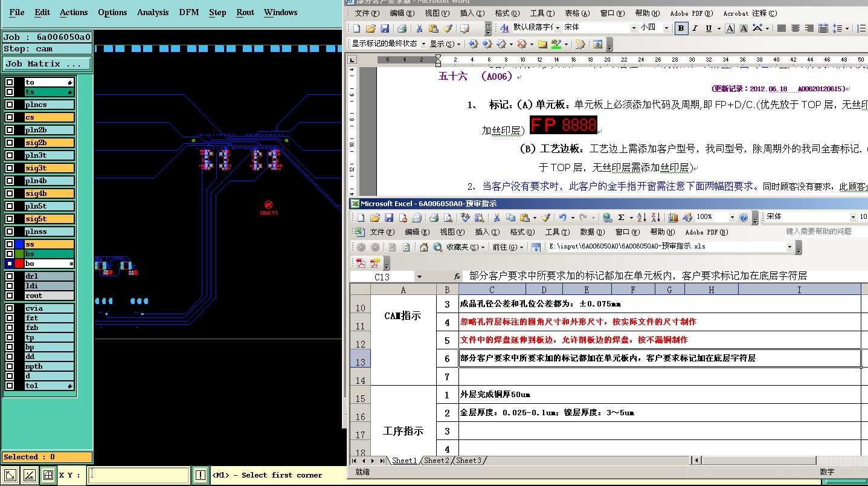The width and height of the screenshot is (868, 486).
Task: Click the Excel Save disk icon
Action: (x=388, y=218)
